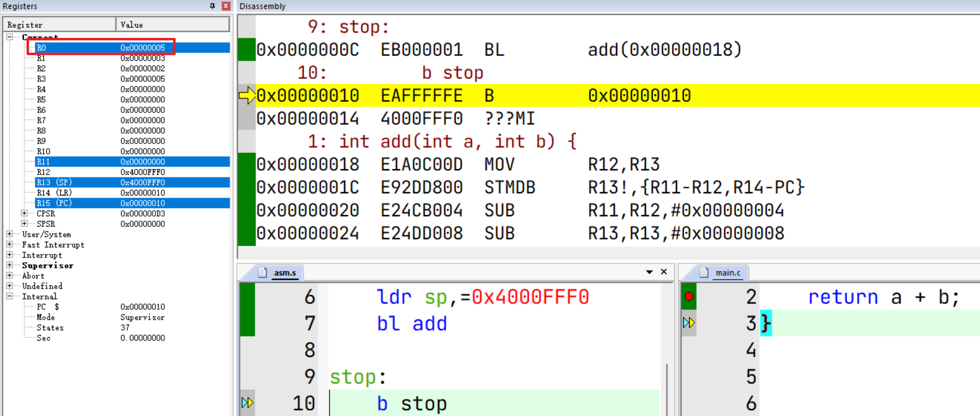This screenshot has height=416, width=980.
Task: Select the R13 (SP) register row
Action: 132,182
